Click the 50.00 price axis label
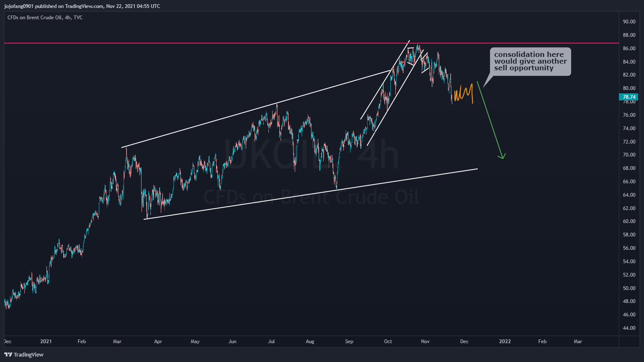644x362 pixels. [629, 288]
